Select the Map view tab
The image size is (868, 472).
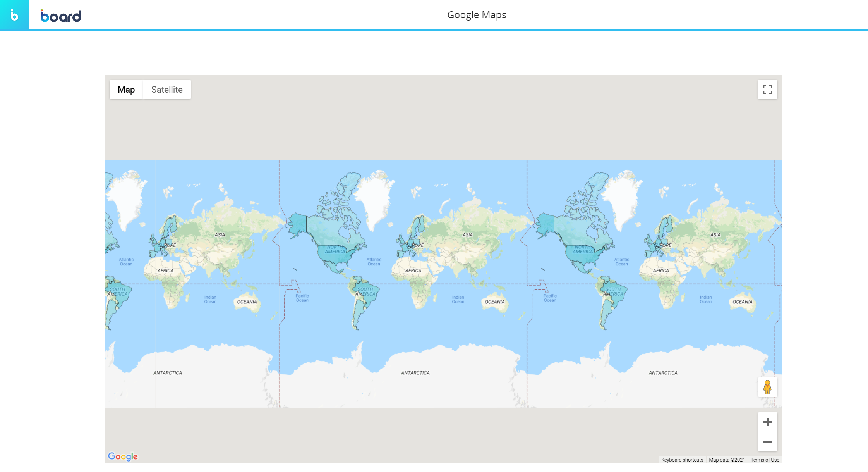[126, 90]
